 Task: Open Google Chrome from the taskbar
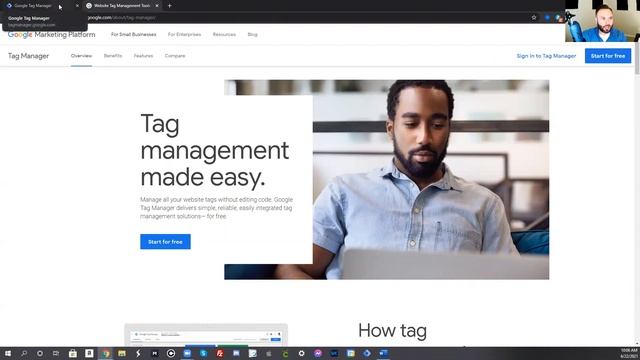106,353
